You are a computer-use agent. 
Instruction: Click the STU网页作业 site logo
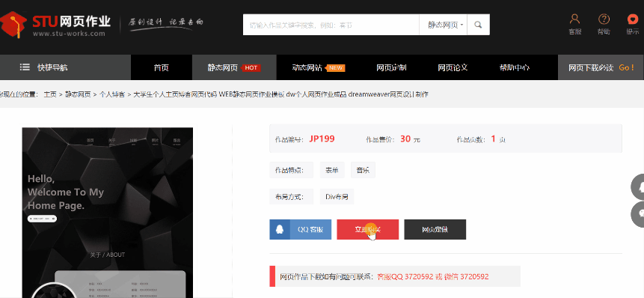coord(56,24)
